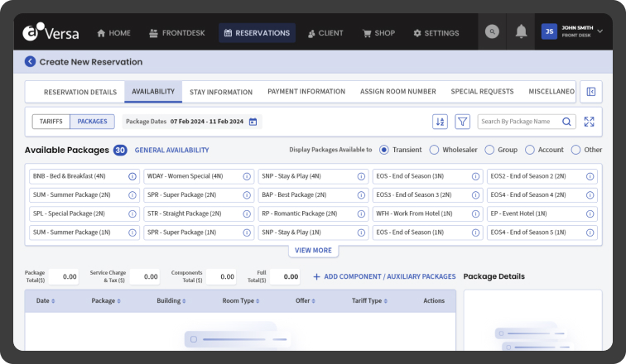The height and width of the screenshot is (364, 626).
Task: Click the Search By Package Name field
Action: 519,122
